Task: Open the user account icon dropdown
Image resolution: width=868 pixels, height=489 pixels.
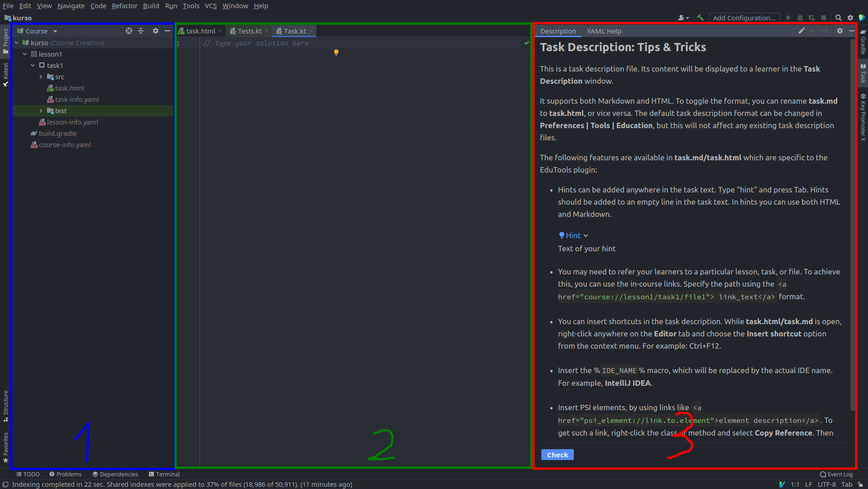Action: tap(683, 18)
